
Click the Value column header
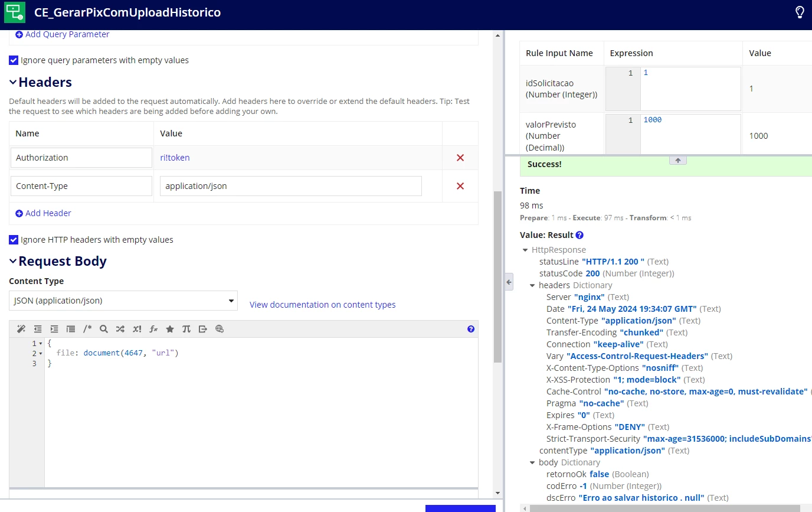pos(760,53)
